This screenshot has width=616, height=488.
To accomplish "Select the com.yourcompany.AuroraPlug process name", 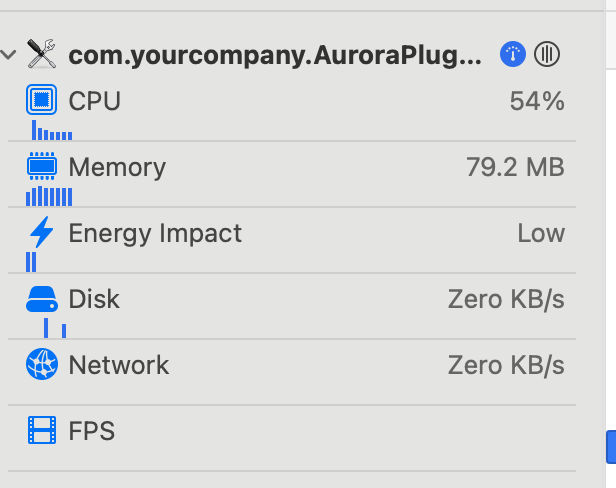I will pos(274,55).
